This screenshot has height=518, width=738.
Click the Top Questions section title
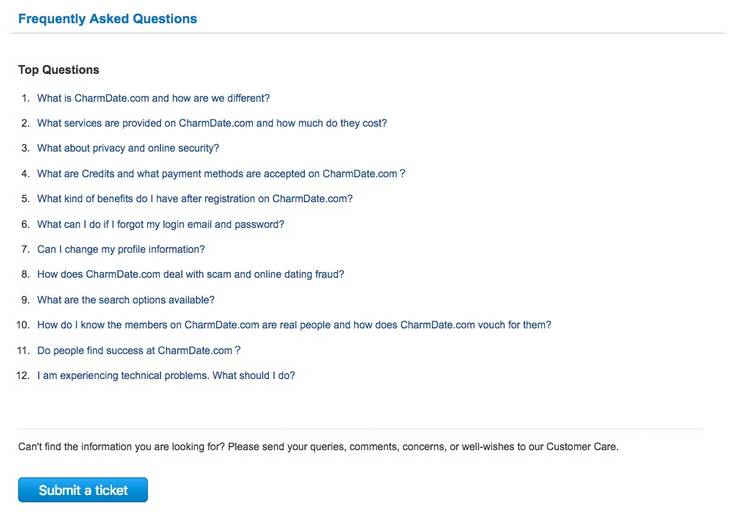pyautogui.click(x=59, y=70)
